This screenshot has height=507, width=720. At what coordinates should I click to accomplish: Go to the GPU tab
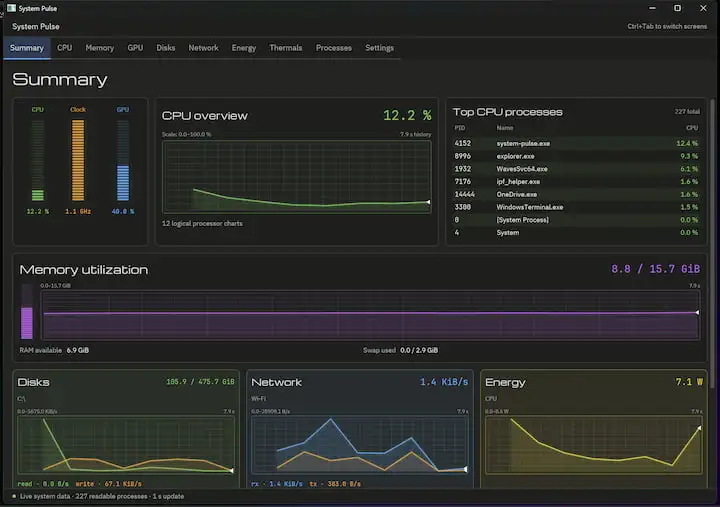tap(135, 48)
